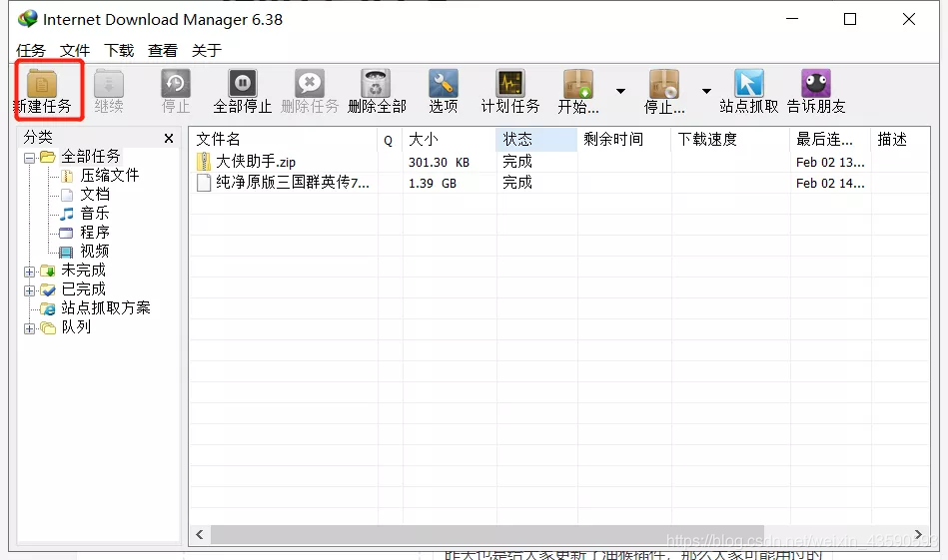Click the file icon of 纯净原版三国群英传7
948x560 pixels.
click(204, 183)
